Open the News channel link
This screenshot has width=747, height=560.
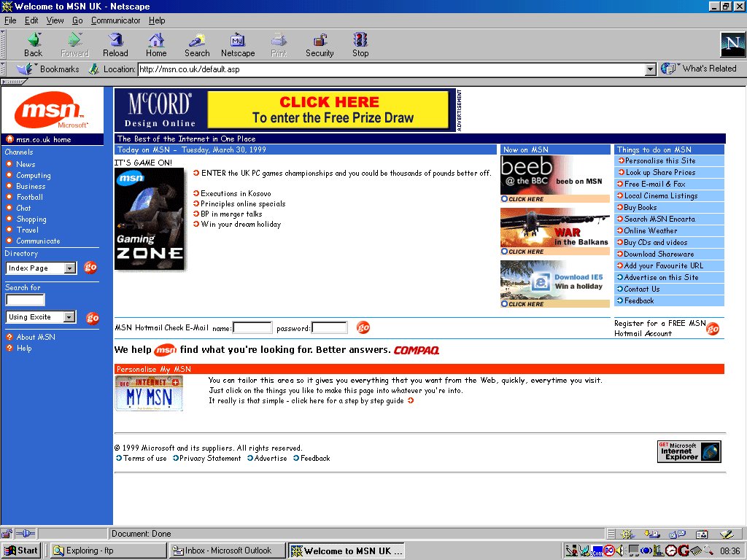click(26, 164)
